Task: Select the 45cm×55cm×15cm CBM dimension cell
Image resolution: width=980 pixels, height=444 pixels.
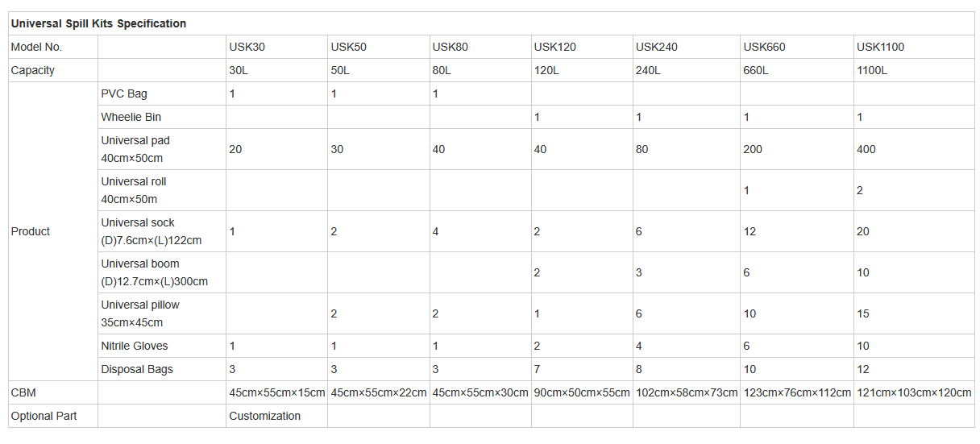Action: pyautogui.click(x=276, y=392)
